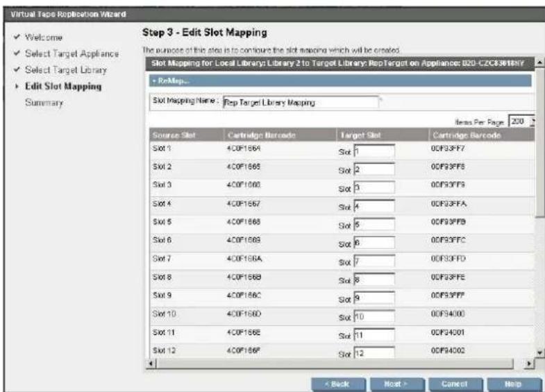This screenshot has width=545, height=392.
Task: Click the Slot 6 source cell
Action: tap(162, 240)
